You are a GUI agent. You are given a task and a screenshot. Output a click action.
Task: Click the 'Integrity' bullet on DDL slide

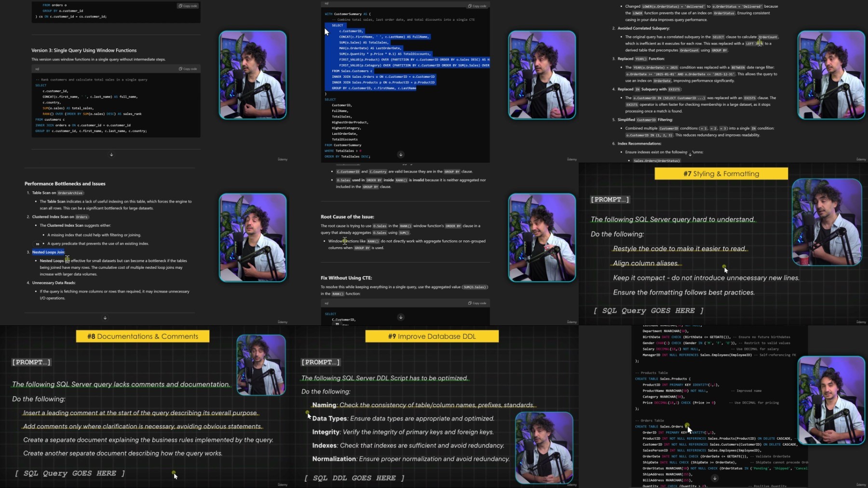[403, 432]
